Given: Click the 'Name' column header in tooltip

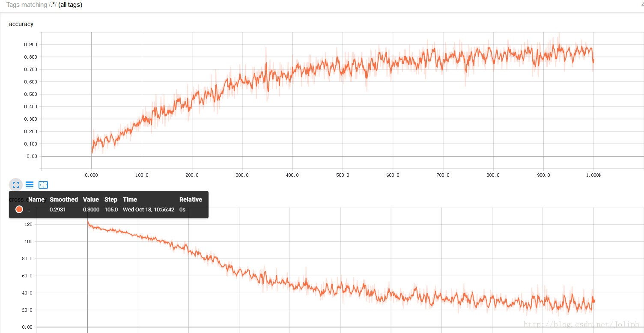Looking at the screenshot, I should [36, 199].
